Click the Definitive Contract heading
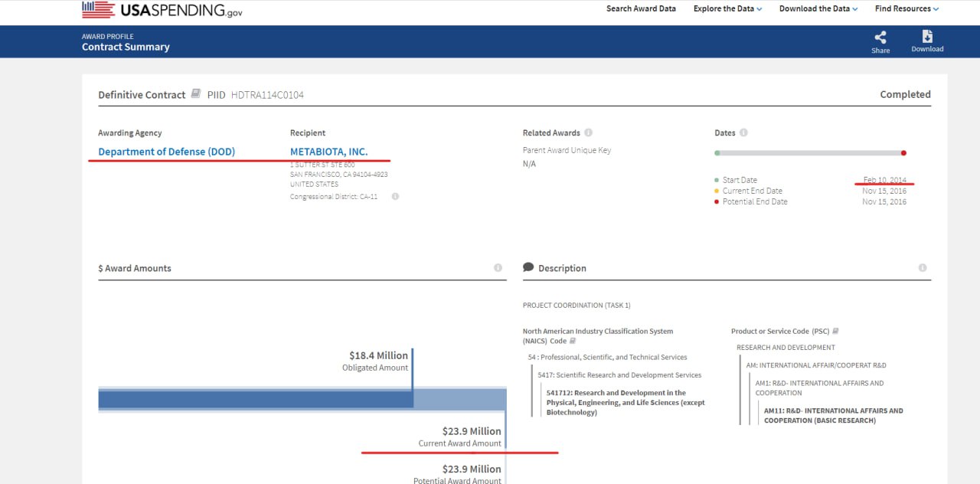Image resolution: width=980 pixels, height=484 pixels. click(142, 95)
